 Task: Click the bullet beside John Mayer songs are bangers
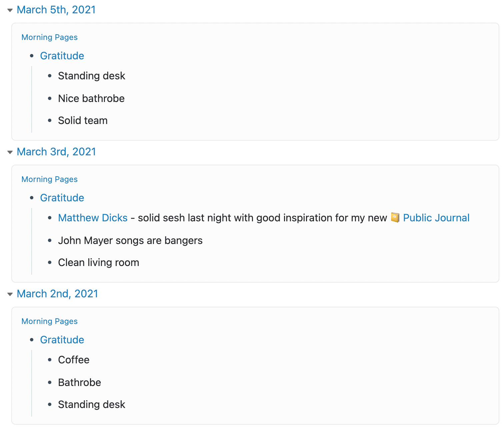50,240
